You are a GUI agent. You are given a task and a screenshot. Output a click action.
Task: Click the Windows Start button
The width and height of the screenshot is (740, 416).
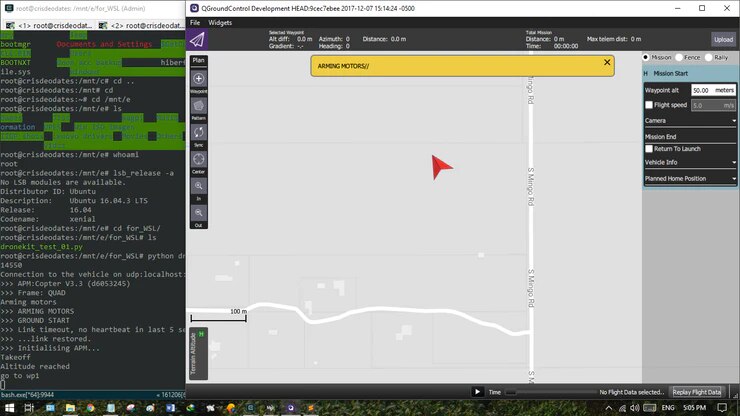tap(9, 408)
